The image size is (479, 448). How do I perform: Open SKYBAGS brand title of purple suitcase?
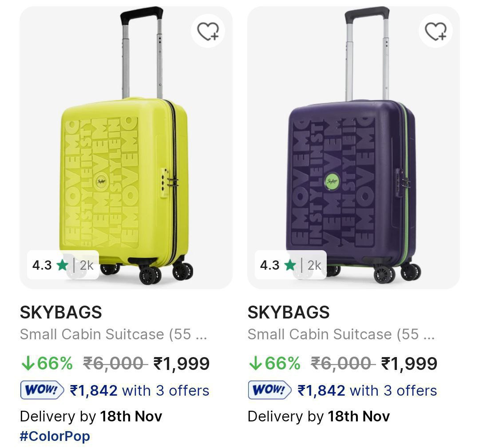coord(289,313)
